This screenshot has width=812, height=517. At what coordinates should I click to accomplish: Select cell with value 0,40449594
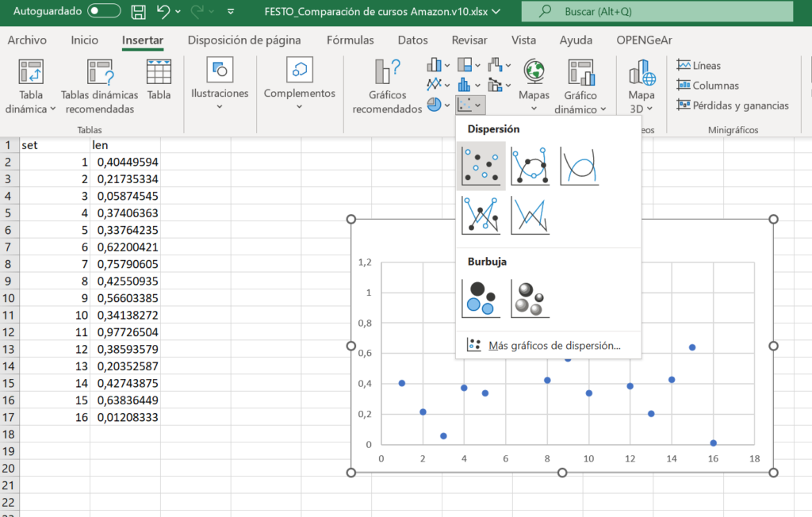pos(125,162)
